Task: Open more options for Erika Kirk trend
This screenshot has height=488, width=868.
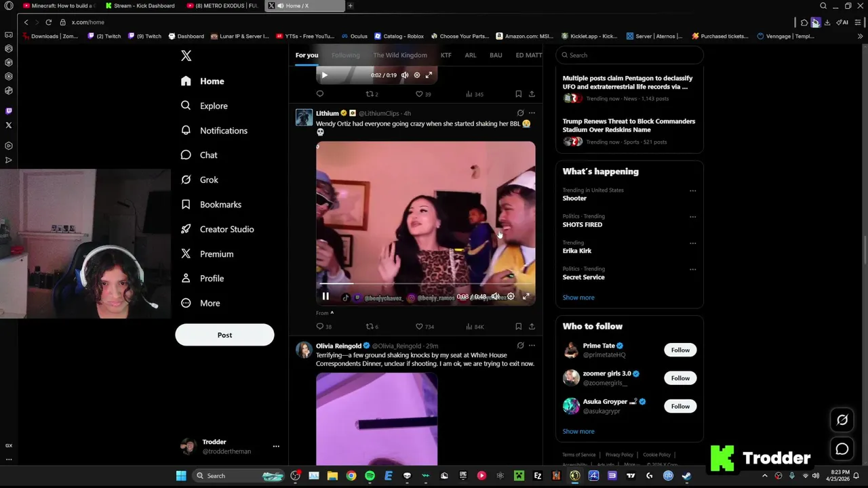Action: point(692,243)
